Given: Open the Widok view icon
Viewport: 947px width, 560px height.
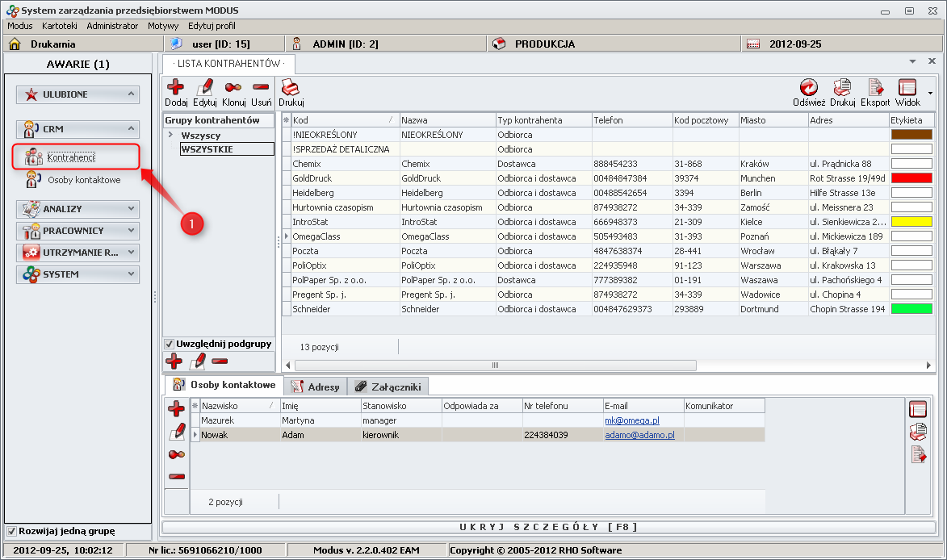Looking at the screenshot, I should pyautogui.click(x=907, y=88).
